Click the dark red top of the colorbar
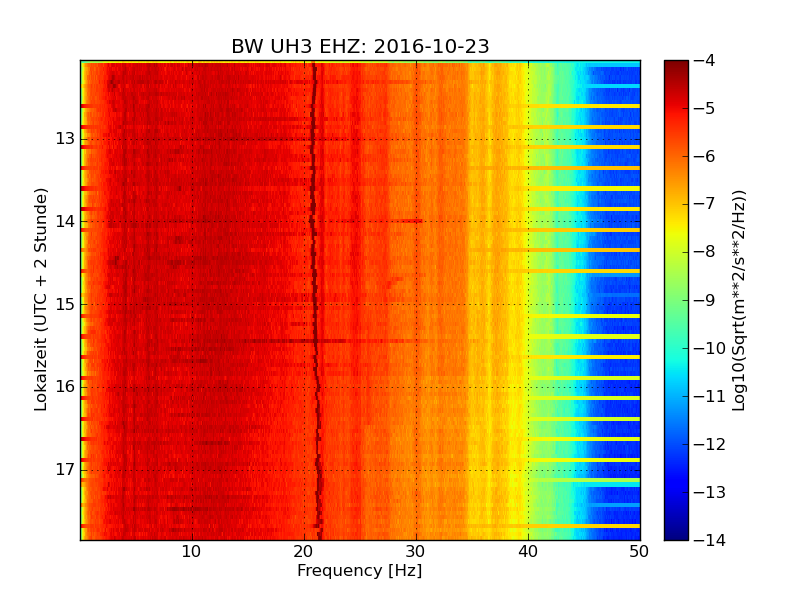 677,69
